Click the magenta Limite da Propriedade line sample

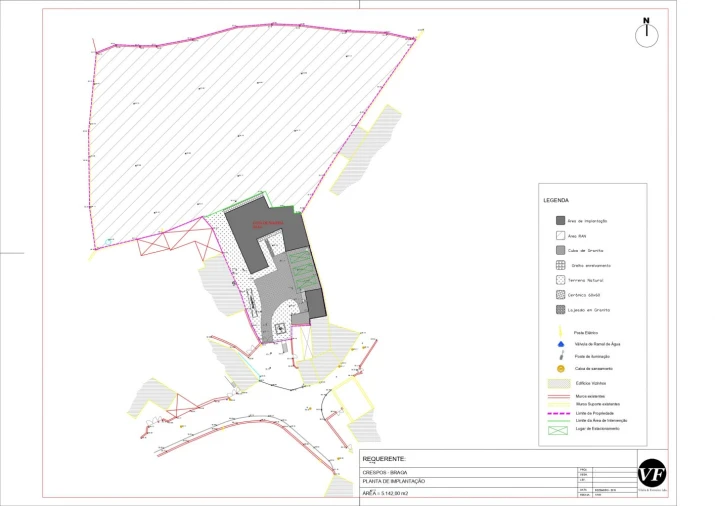tap(560, 413)
